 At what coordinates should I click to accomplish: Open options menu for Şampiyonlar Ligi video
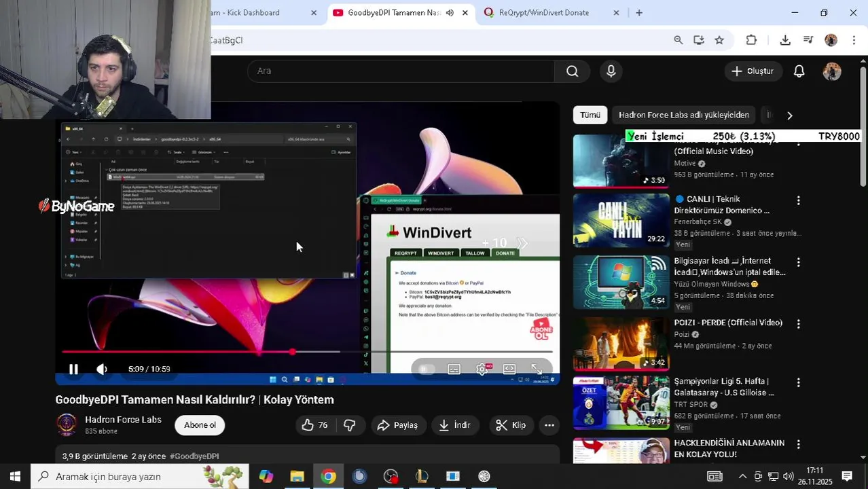798,382
